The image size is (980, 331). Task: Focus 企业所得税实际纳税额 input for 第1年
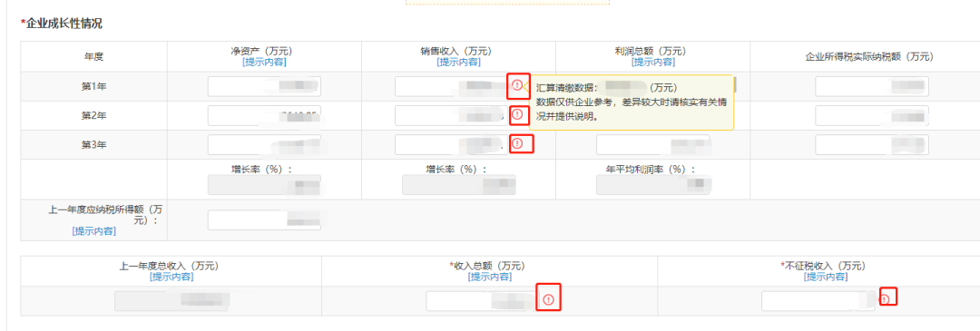872,87
